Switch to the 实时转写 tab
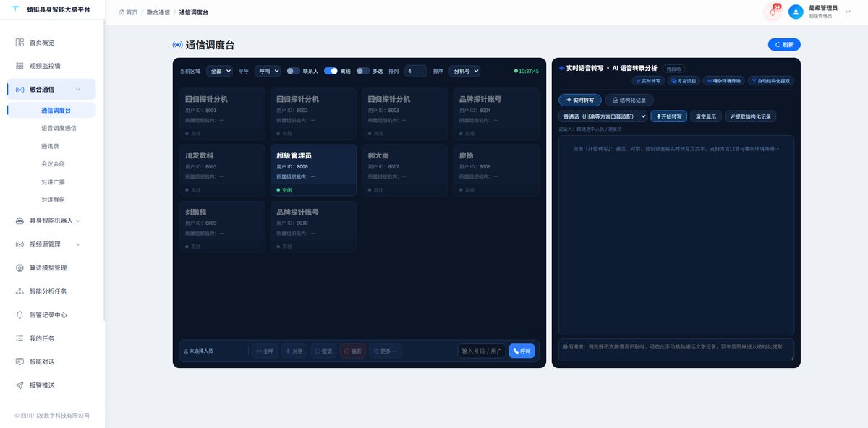 tap(580, 100)
